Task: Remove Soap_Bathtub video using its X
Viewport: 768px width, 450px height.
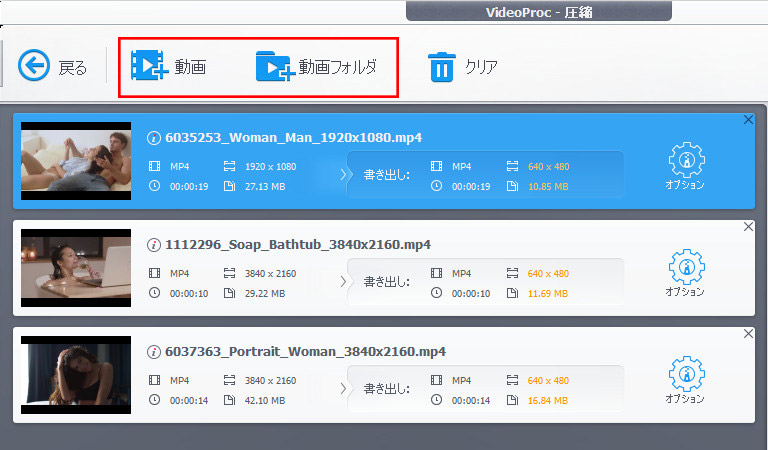Action: (x=749, y=227)
